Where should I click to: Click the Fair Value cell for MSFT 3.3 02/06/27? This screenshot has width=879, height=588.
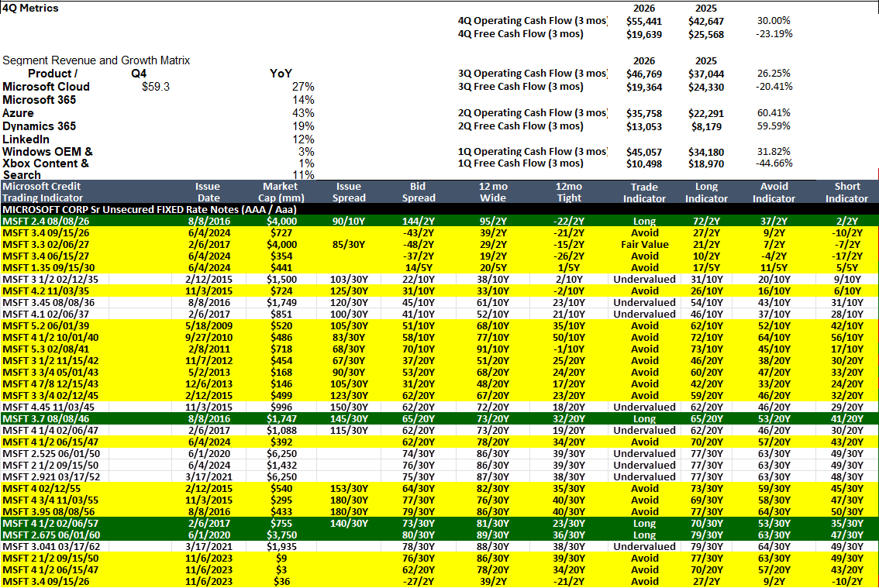(x=645, y=244)
